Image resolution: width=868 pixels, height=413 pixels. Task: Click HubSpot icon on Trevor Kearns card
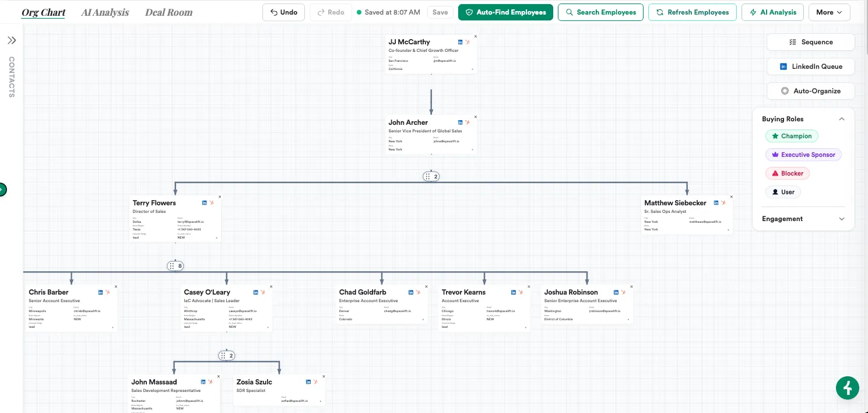(520, 292)
